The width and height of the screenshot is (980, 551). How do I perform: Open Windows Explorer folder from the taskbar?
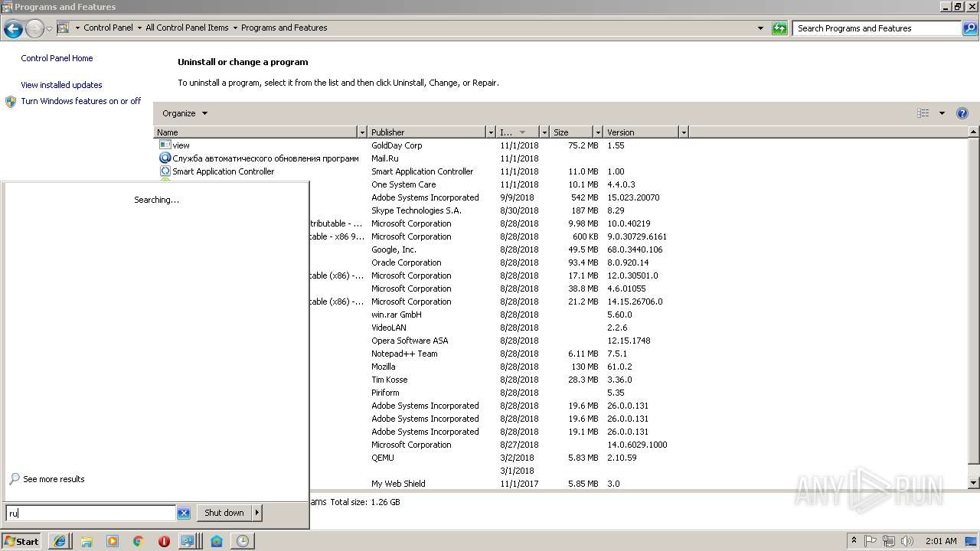[x=87, y=541]
